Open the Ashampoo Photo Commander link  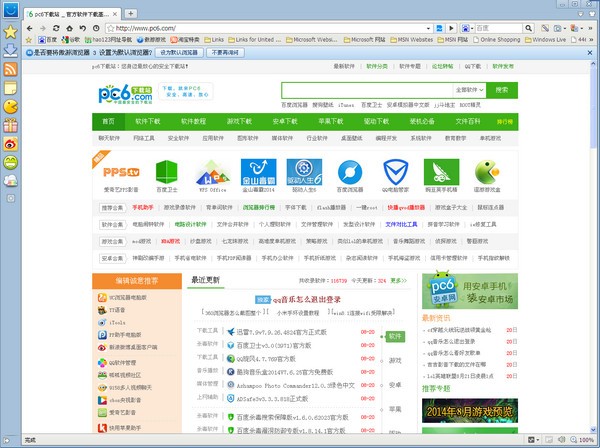pyautogui.click(x=295, y=385)
